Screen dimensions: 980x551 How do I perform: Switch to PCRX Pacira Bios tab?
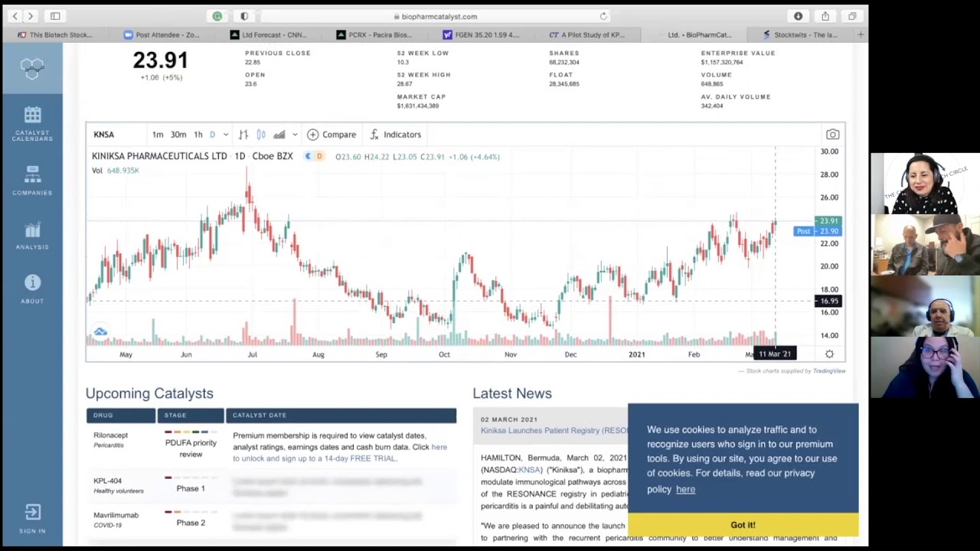(374, 34)
